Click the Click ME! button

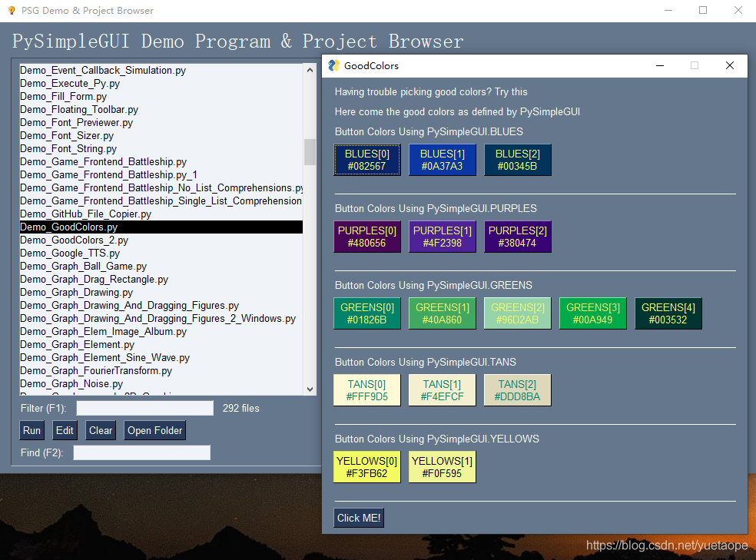tap(359, 518)
